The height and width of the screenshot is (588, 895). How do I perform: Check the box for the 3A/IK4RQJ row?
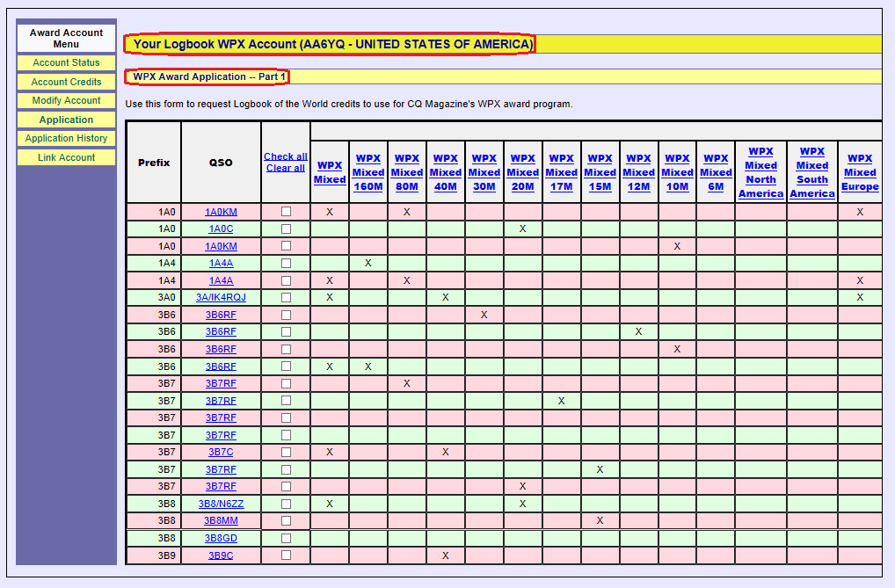pyautogui.click(x=286, y=297)
